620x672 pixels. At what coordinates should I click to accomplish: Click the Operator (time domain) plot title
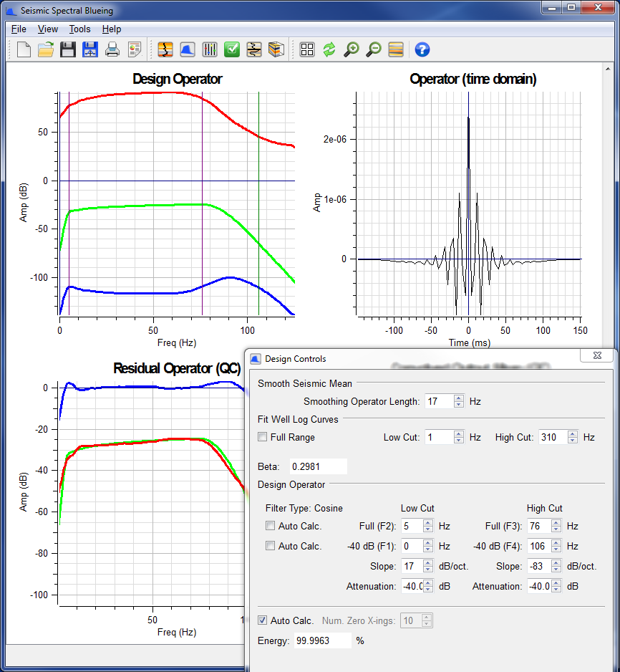pyautogui.click(x=473, y=79)
